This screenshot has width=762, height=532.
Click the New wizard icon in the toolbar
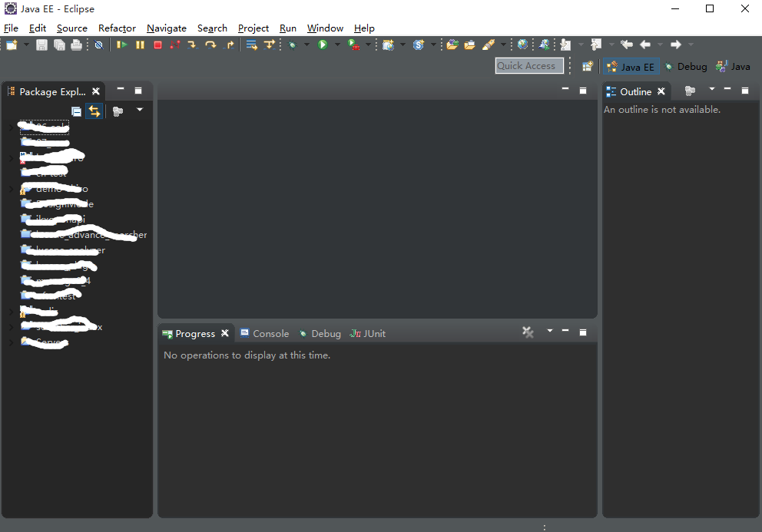(x=12, y=45)
